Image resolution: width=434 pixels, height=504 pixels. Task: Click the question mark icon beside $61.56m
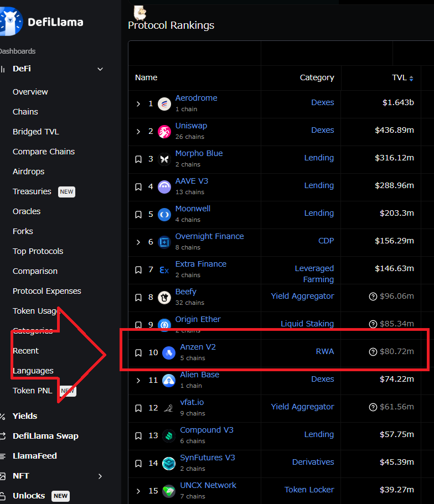coord(373,407)
